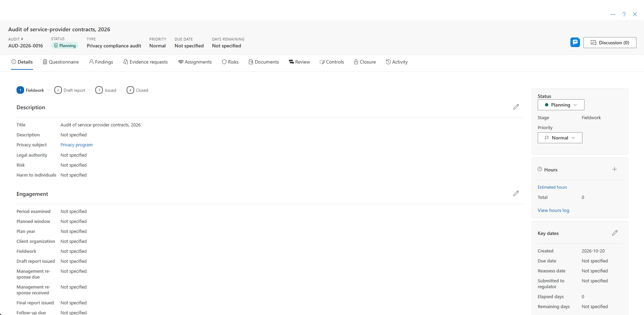Open the Priority Normal dropdown
The height and width of the screenshot is (315, 644).
point(560,138)
